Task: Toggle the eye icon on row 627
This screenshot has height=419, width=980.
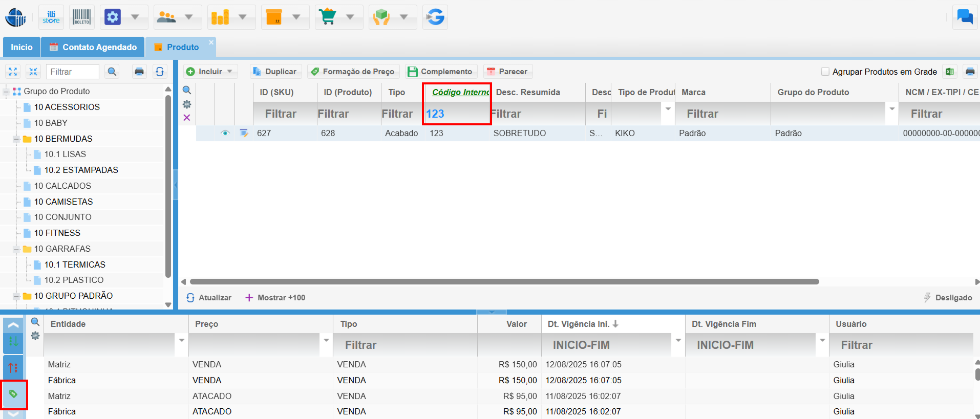Action: pos(225,133)
